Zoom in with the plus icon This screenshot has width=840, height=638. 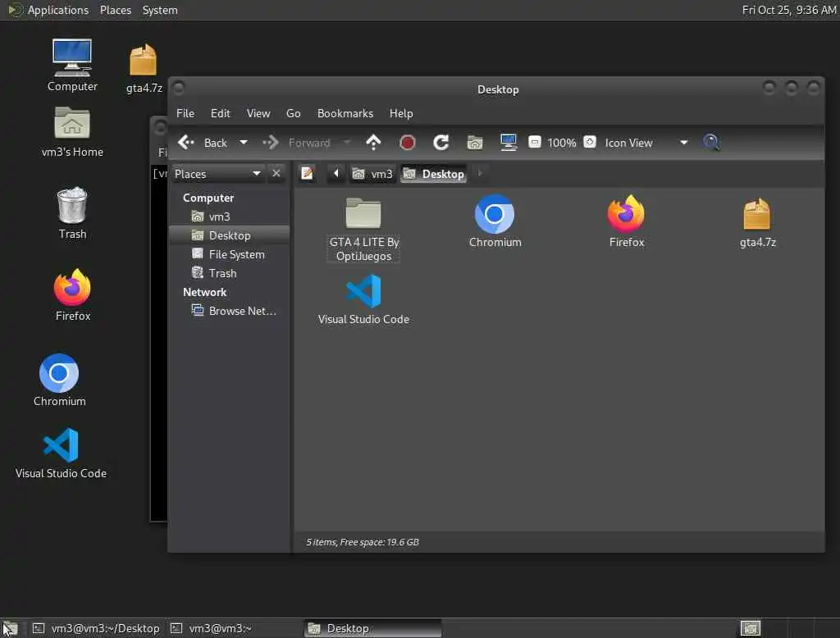[589, 142]
